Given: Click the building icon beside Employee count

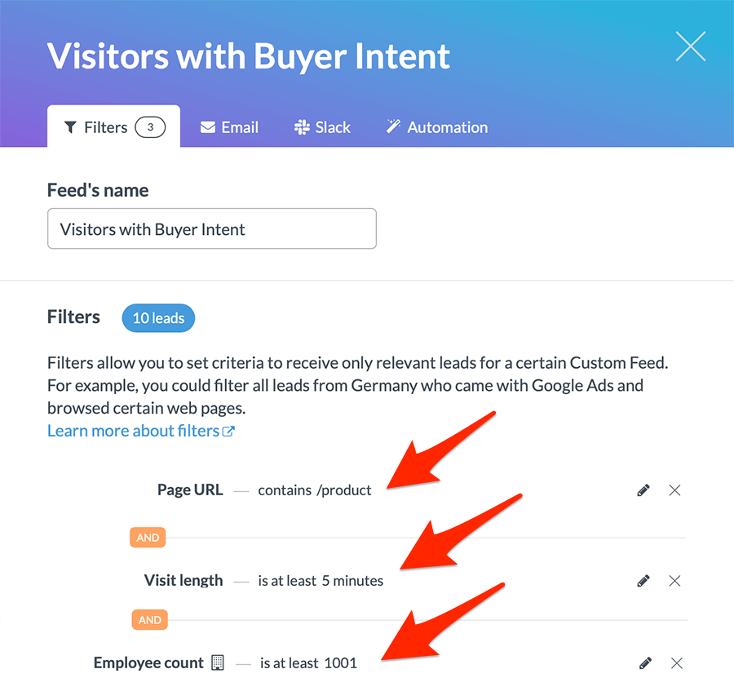Looking at the screenshot, I should [x=218, y=662].
